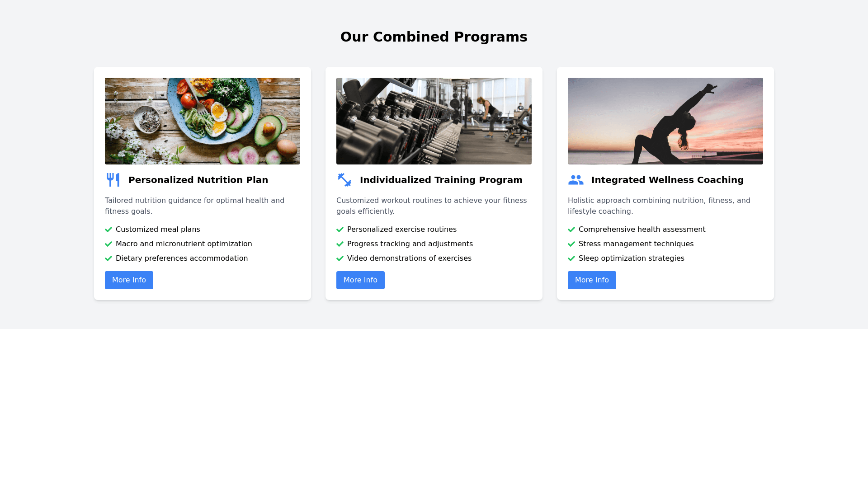Click the fork and knife nutrition icon
Image resolution: width=868 pixels, height=488 pixels.
113,180
